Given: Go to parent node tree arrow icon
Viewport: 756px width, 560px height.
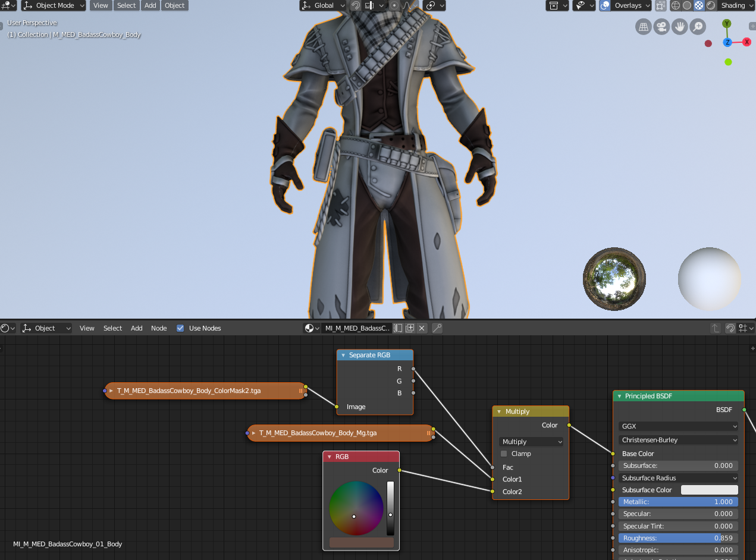Looking at the screenshot, I should pyautogui.click(x=717, y=328).
